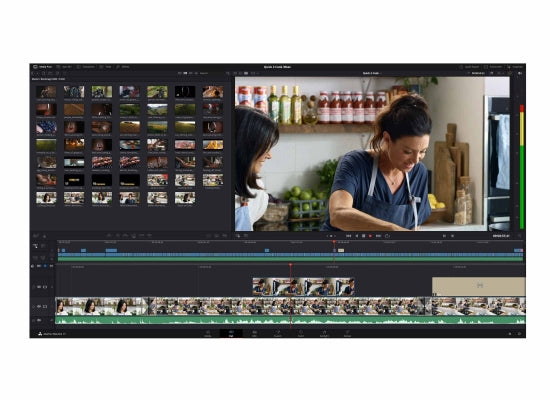The height and width of the screenshot is (400, 550).
Task: Stop playback in the viewer
Action: tap(364, 236)
